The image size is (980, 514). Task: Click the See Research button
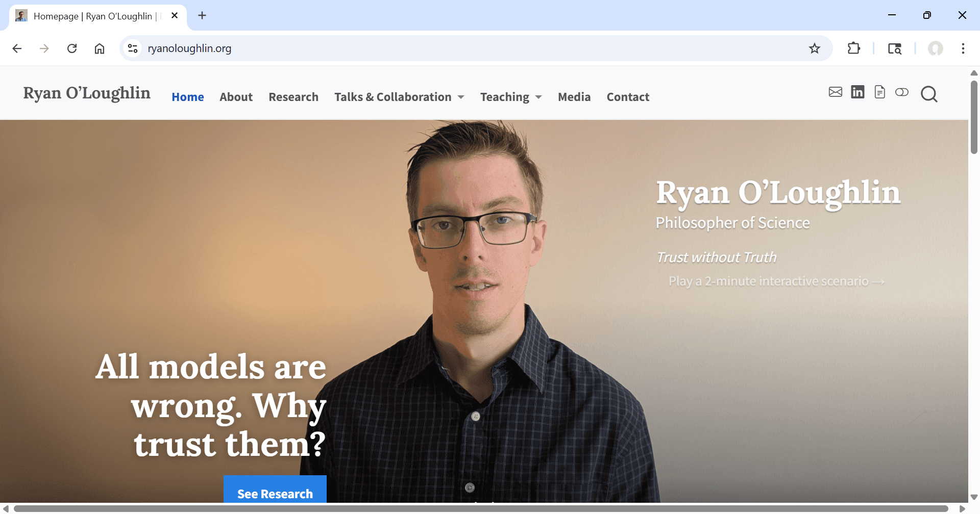pos(275,493)
